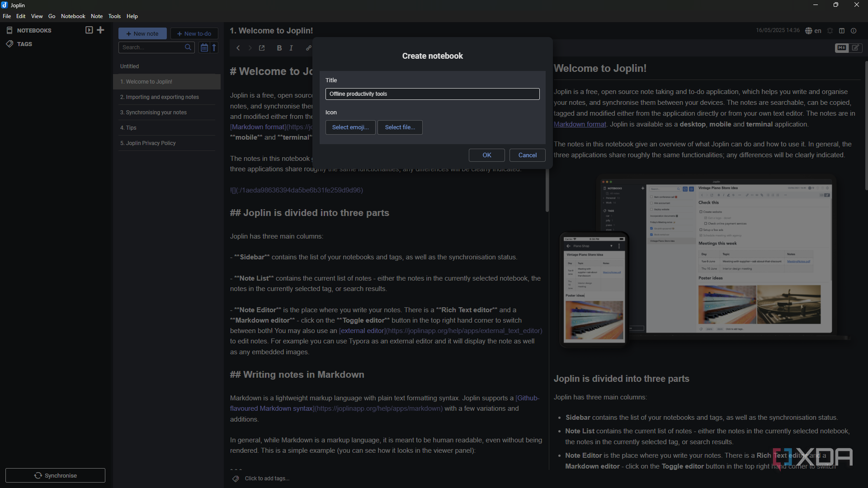Switch to the Rich Text editor toggle
The image size is (868, 488).
(856, 48)
